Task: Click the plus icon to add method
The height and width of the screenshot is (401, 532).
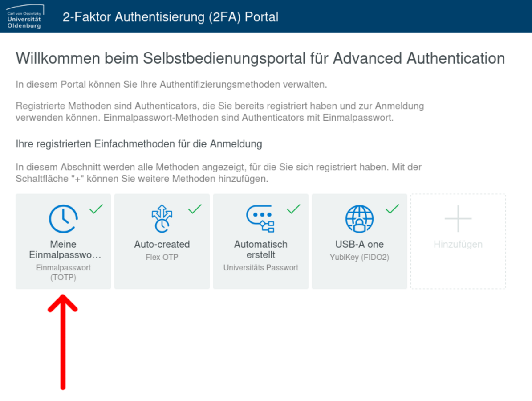Action: pyautogui.click(x=458, y=218)
